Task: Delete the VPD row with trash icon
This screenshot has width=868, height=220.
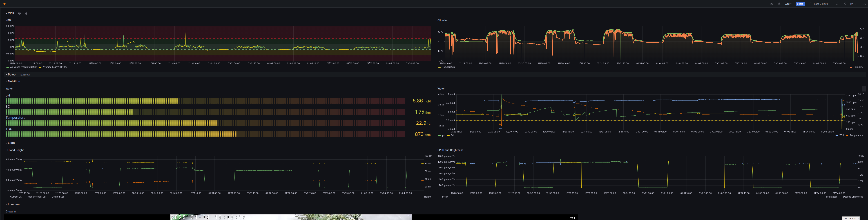Action: pos(26,13)
